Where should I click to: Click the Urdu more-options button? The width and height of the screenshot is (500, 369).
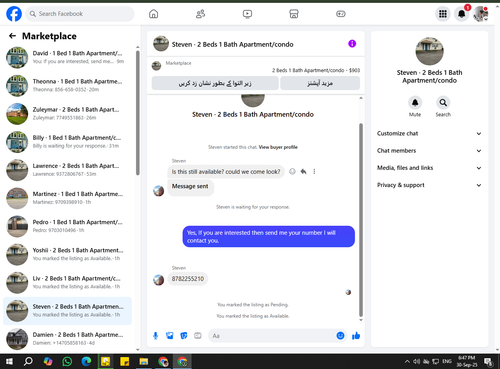click(x=320, y=83)
